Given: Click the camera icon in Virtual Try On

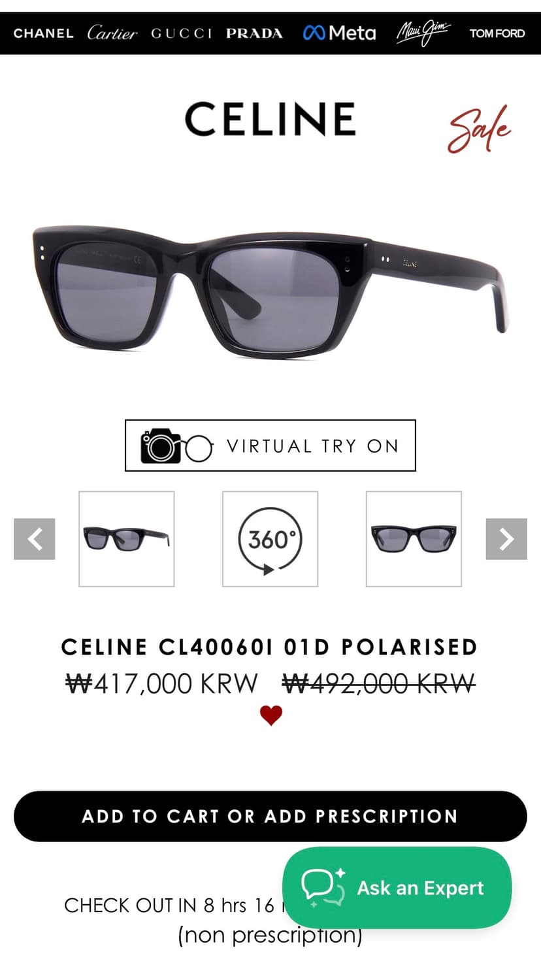Looking at the screenshot, I should [x=161, y=446].
